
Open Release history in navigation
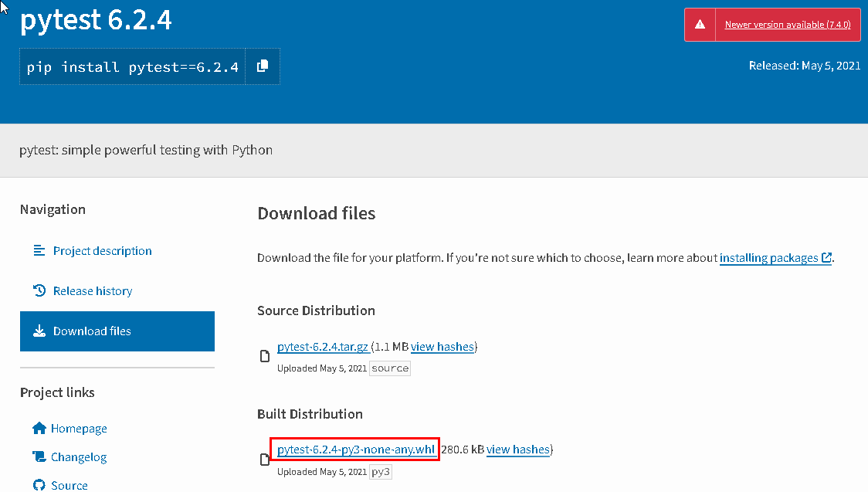(x=93, y=291)
